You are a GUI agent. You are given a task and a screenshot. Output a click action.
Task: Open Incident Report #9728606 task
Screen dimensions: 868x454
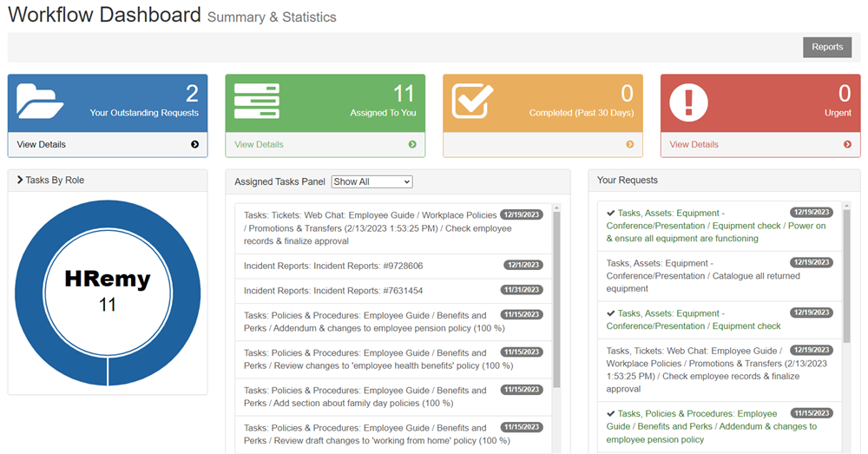(333, 266)
